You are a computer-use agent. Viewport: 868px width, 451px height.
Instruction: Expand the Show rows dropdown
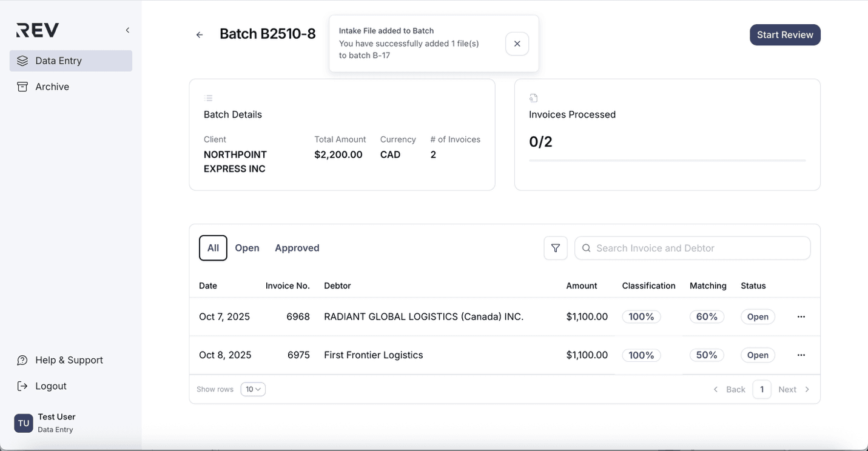(x=253, y=389)
